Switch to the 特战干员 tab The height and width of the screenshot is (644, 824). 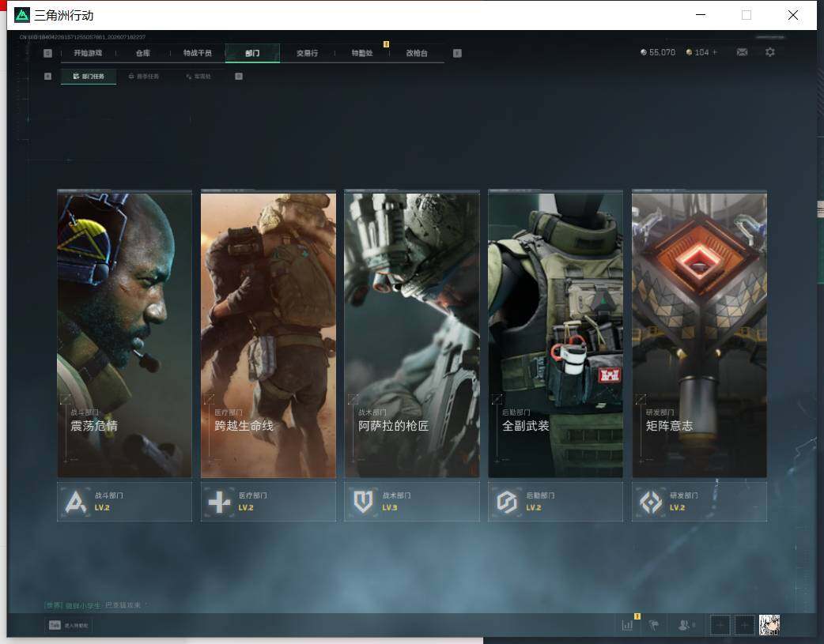[x=198, y=53]
